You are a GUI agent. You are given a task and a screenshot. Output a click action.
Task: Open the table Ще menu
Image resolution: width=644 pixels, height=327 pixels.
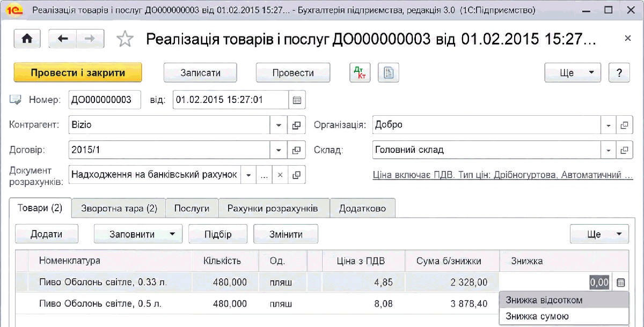click(599, 234)
